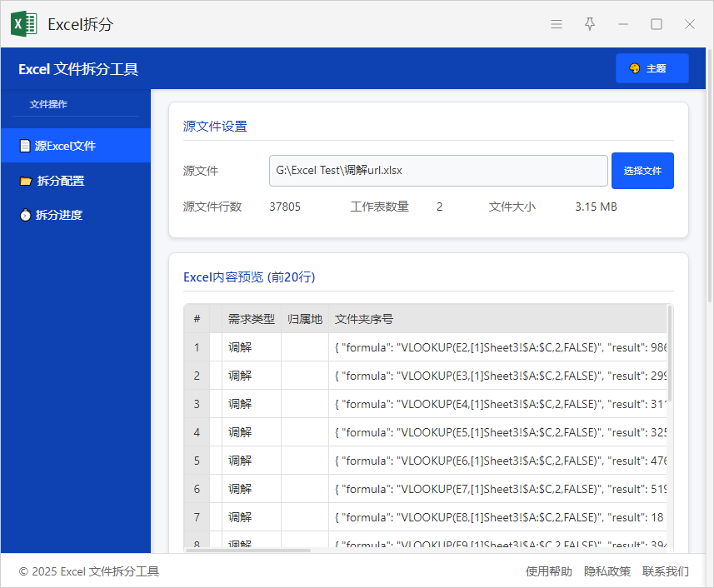Click the 文件大小 label
The height and width of the screenshot is (588, 714).
[512, 207]
